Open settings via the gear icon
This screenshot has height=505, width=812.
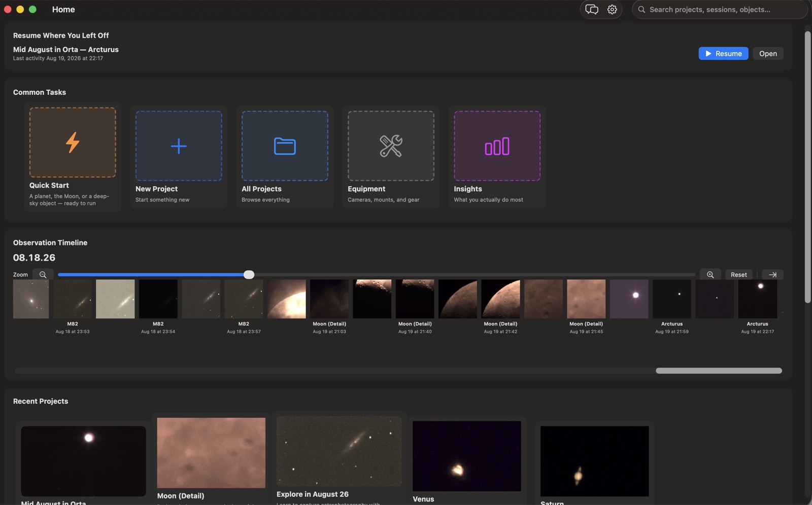pyautogui.click(x=612, y=10)
